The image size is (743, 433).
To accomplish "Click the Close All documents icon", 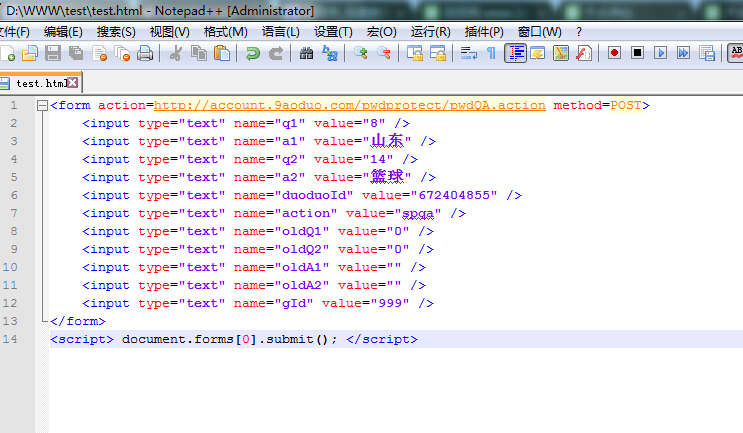I will tap(122, 53).
